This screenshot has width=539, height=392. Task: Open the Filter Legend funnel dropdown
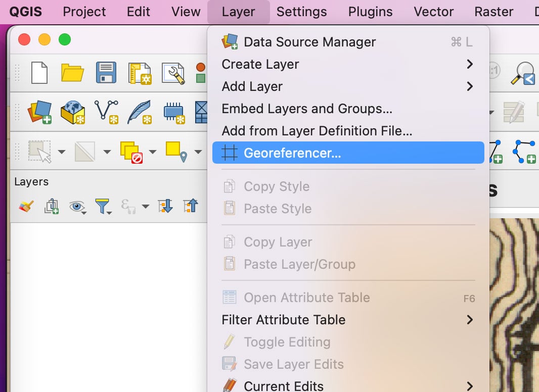click(x=103, y=207)
